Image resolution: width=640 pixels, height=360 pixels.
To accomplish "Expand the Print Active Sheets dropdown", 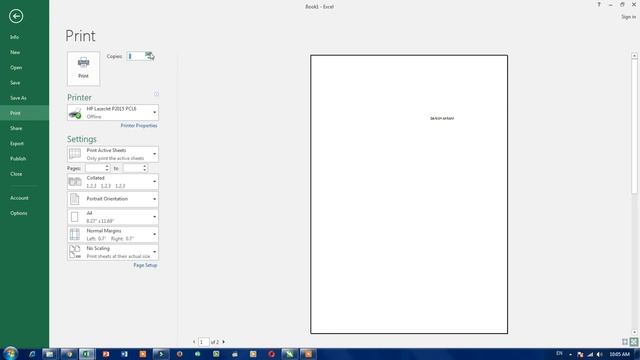I will [113, 154].
